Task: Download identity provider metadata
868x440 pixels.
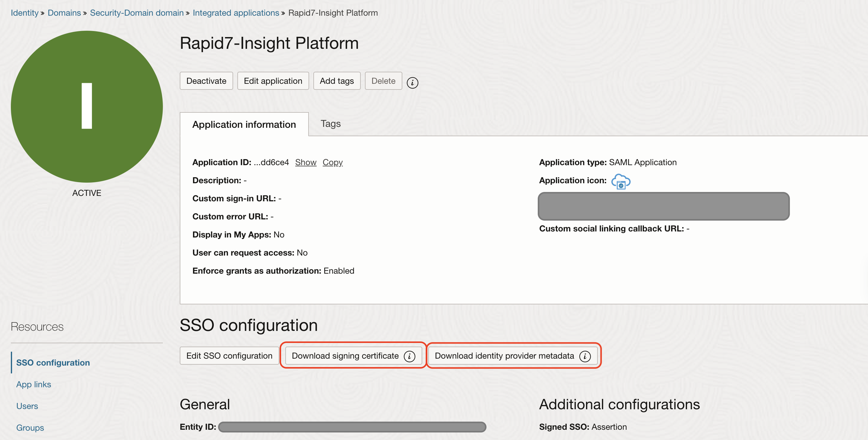Action: (x=504, y=356)
